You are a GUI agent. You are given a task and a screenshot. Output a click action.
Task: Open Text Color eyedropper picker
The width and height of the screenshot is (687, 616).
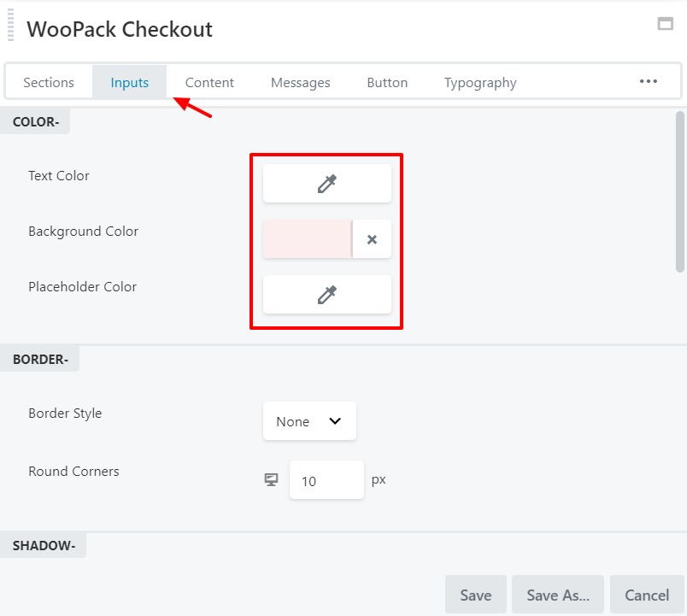pyautogui.click(x=327, y=183)
